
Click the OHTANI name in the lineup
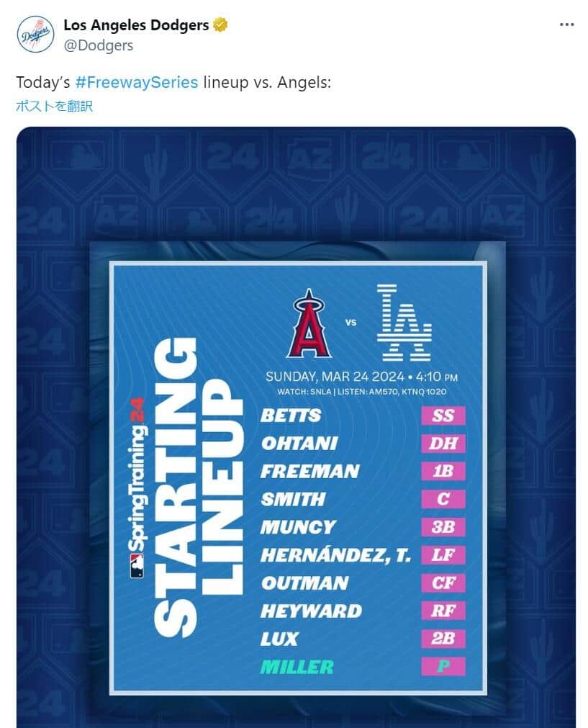299,443
